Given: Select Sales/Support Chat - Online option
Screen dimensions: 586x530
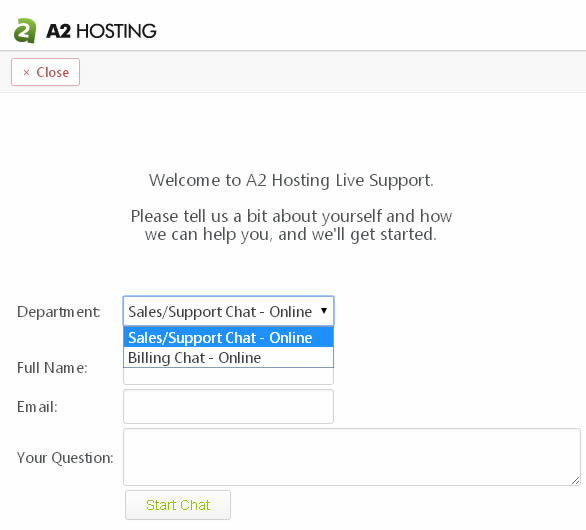Looking at the screenshot, I should pos(228,337).
